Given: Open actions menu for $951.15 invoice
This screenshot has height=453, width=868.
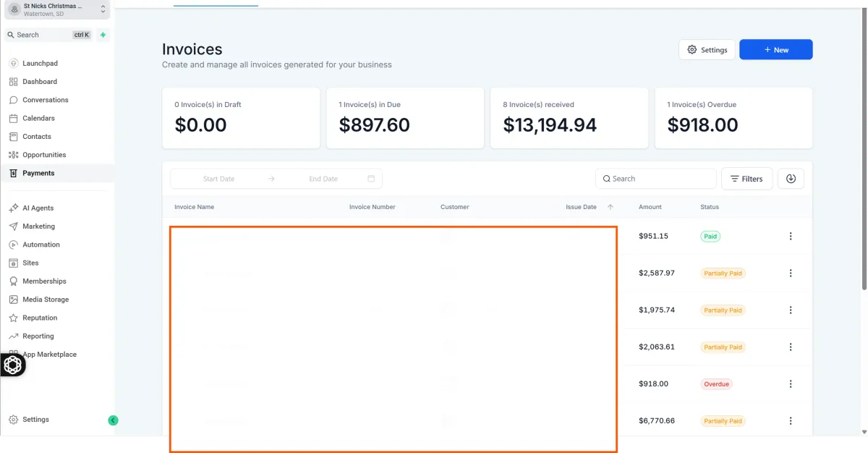Looking at the screenshot, I should (x=791, y=237).
